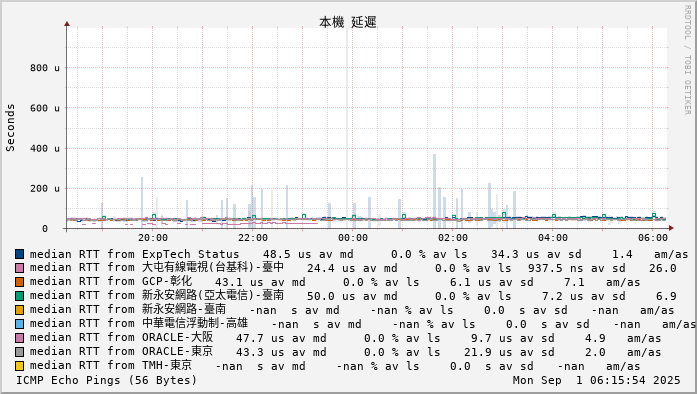Click the gray ORACLE-東京 legend swatch
Image resolution: width=697 pixels, height=394 pixels.
19,352
